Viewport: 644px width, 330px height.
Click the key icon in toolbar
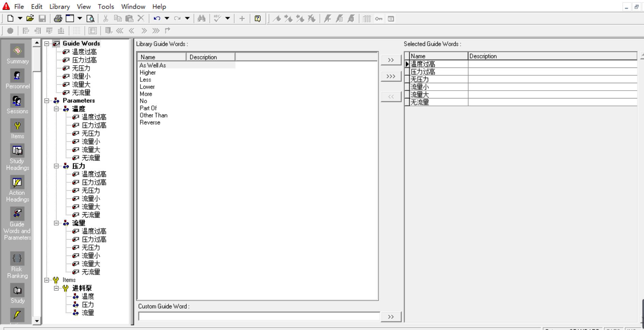[x=379, y=19]
